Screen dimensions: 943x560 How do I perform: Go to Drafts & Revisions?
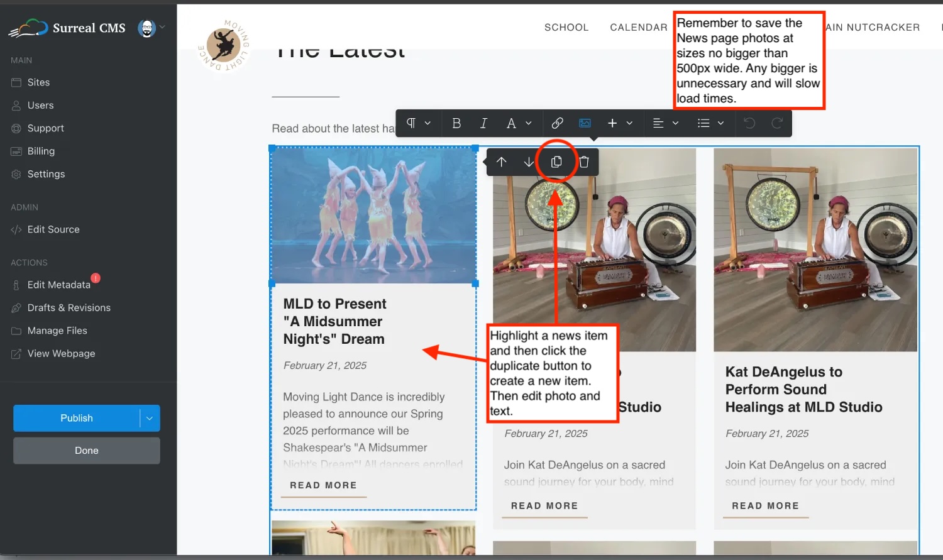pos(69,308)
